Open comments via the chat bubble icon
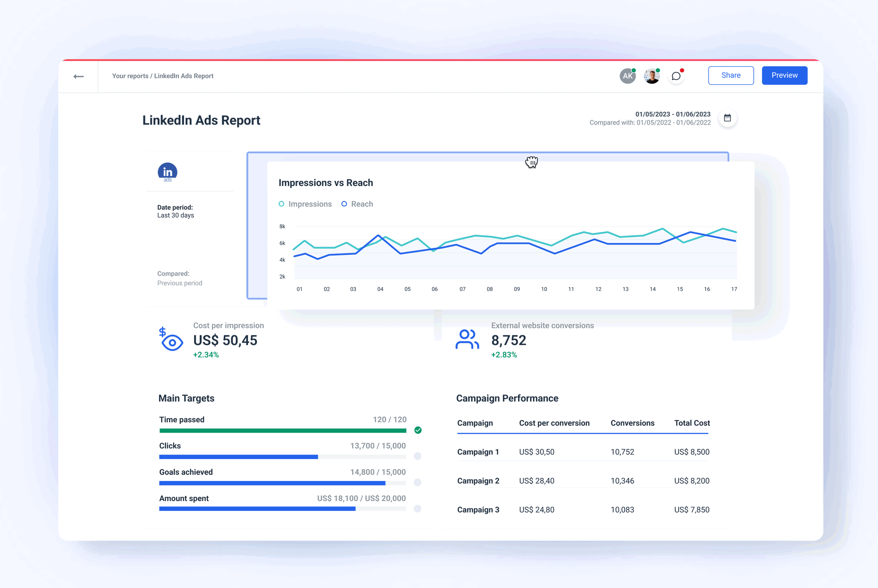This screenshot has width=878, height=588. pyautogui.click(x=676, y=75)
